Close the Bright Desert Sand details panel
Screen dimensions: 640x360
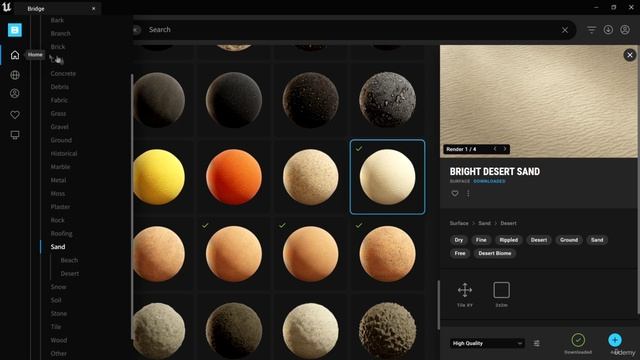tap(630, 55)
